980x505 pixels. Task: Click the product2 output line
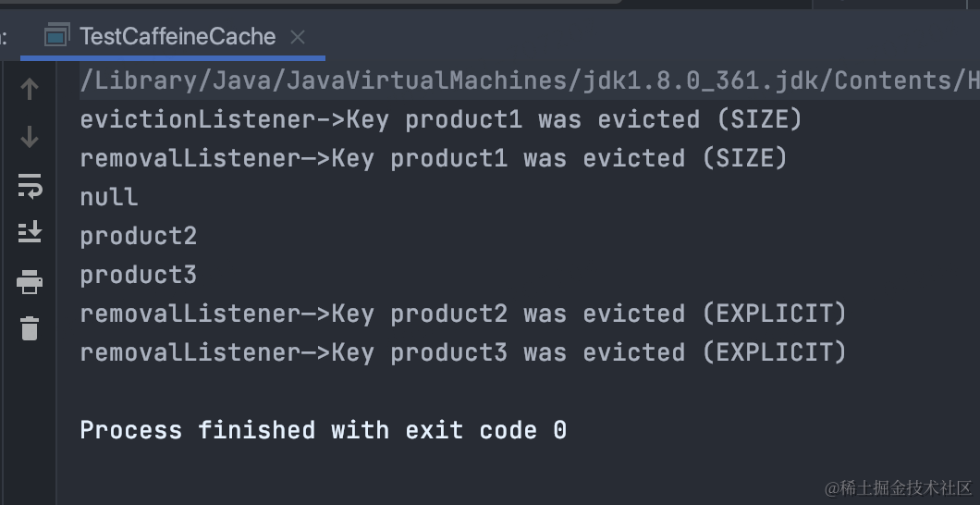point(138,236)
